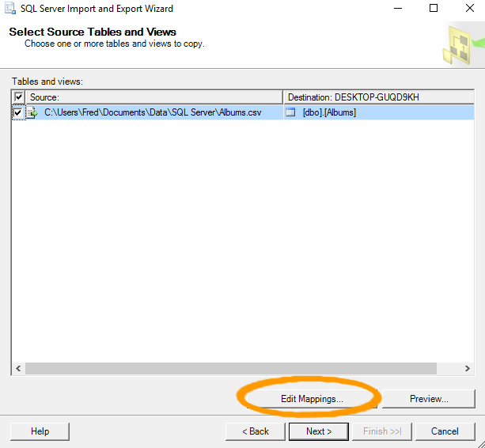Close the wizard window
The width and height of the screenshot is (485, 448).
pos(469,9)
